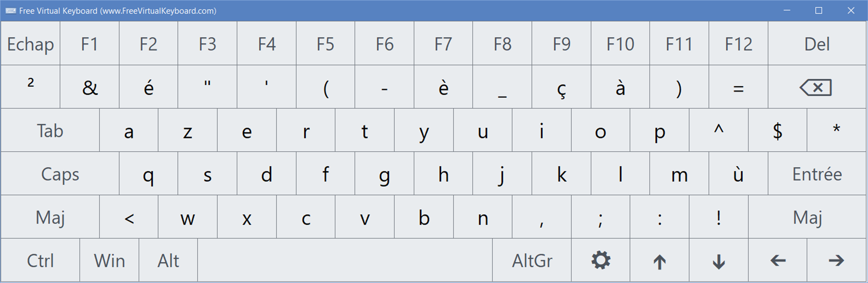Click the ç key
The image size is (868, 283).
(x=561, y=87)
